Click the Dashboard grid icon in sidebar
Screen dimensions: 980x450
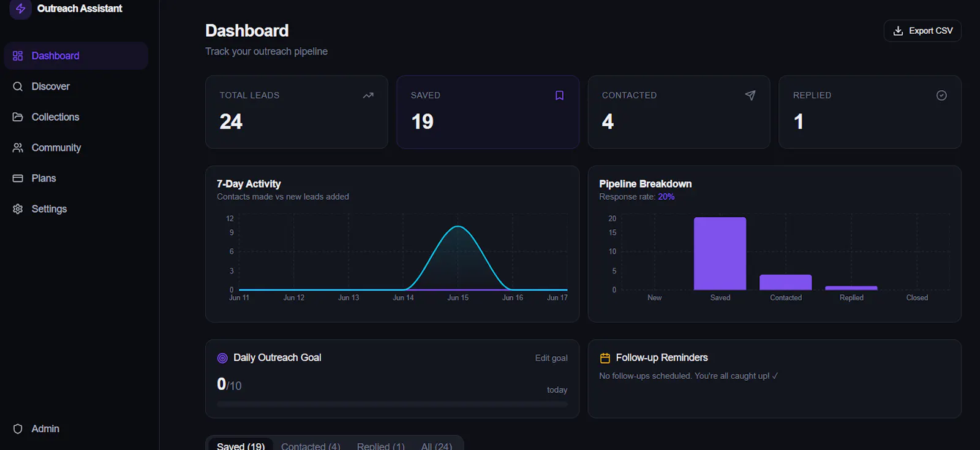tap(18, 56)
